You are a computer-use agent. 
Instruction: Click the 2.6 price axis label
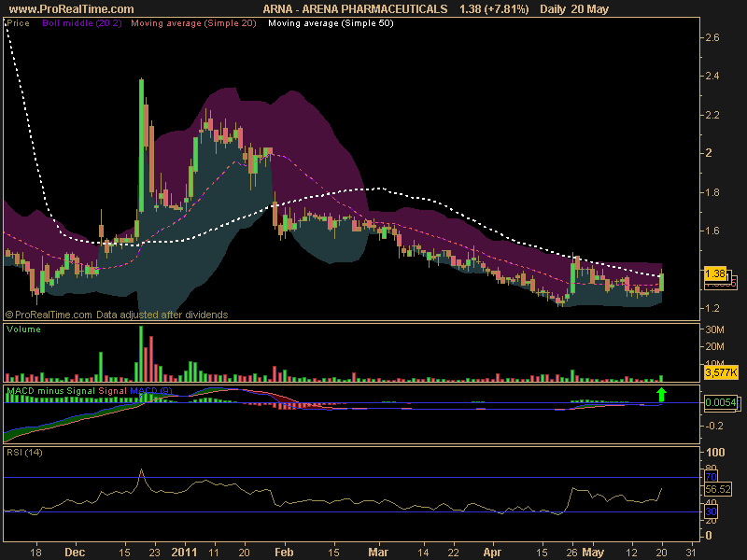point(712,37)
